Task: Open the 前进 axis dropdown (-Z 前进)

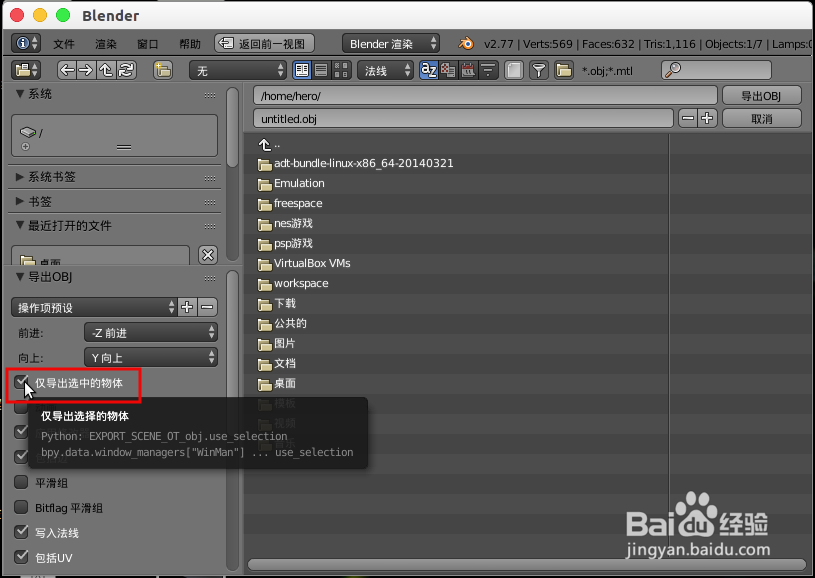Action: tap(151, 333)
